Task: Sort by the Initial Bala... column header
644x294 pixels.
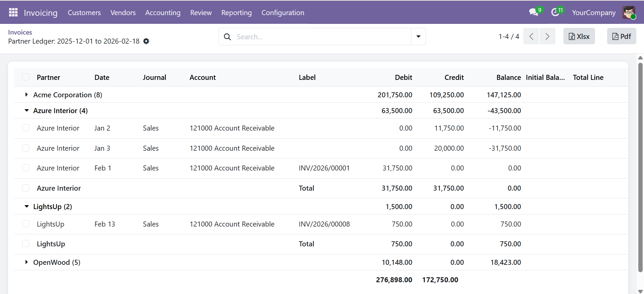Action: click(x=545, y=77)
